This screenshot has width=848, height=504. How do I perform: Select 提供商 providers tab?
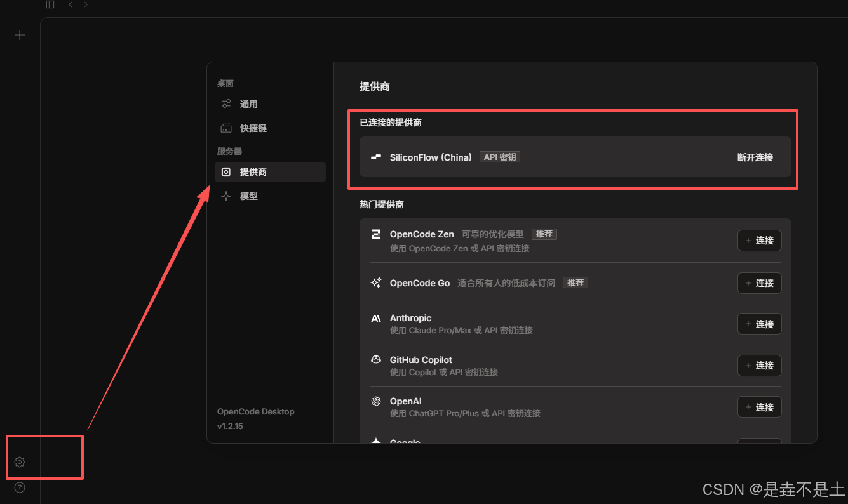click(270, 172)
